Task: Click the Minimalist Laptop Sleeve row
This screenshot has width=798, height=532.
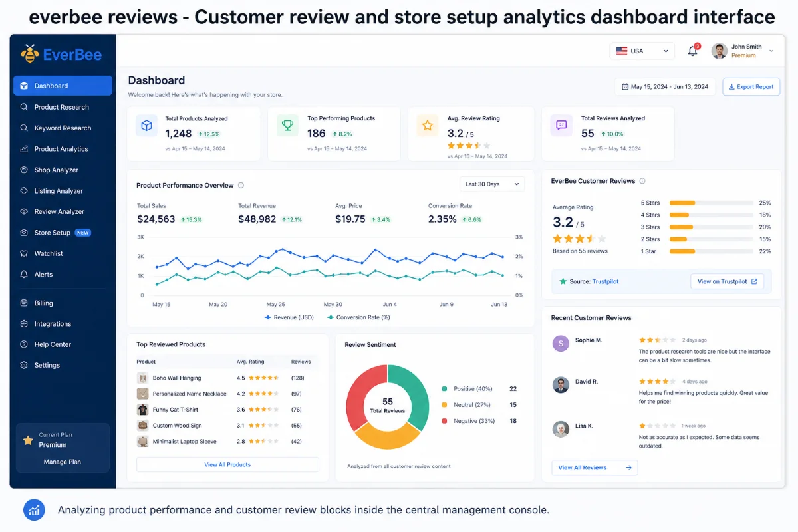Action: coord(227,442)
